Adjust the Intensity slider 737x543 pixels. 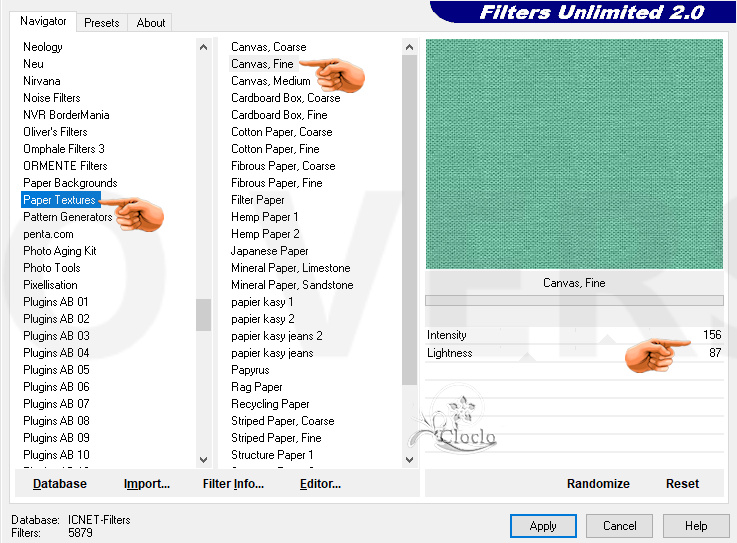click(575, 335)
